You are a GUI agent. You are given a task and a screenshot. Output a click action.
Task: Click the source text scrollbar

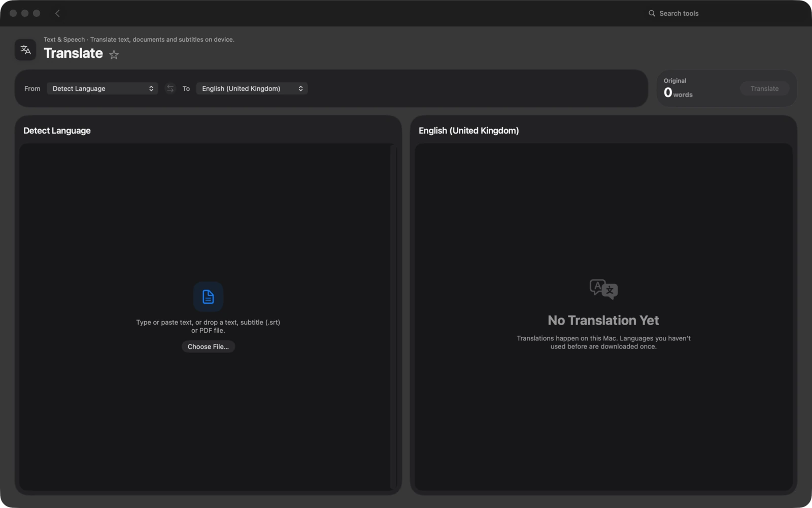click(x=393, y=317)
